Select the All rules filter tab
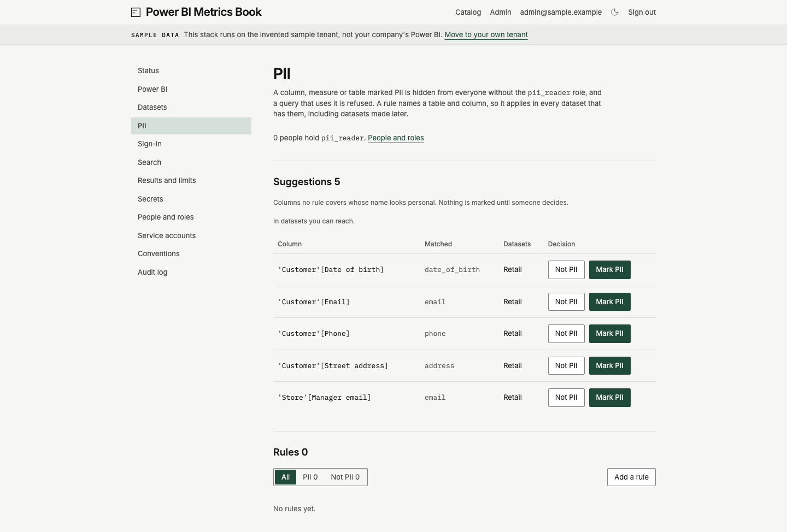 click(x=285, y=477)
